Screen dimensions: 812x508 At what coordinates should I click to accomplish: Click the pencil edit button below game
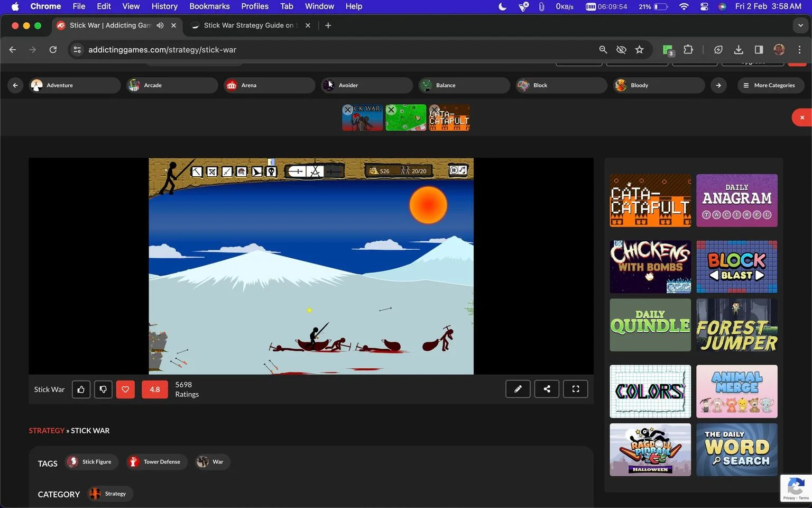tap(518, 389)
